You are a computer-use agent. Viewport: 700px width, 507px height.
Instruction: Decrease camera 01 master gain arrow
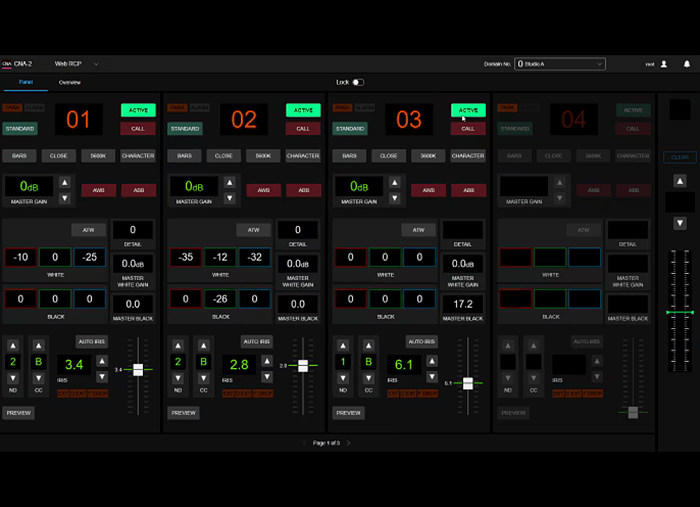(x=65, y=198)
